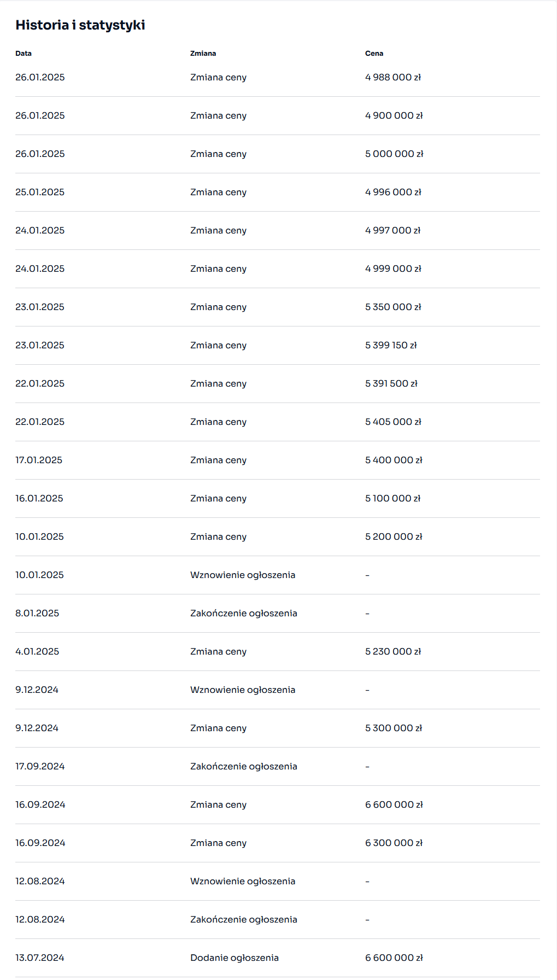
Task: Click the "Historia i statystyki" heading
Action: click(80, 25)
